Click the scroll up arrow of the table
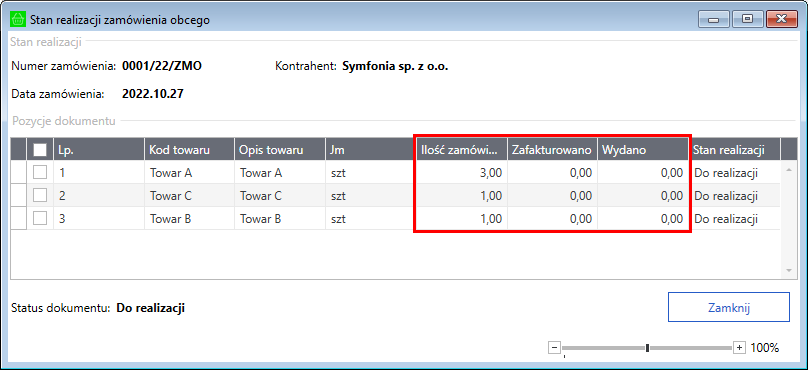This screenshot has height=370, width=808. pos(788,169)
